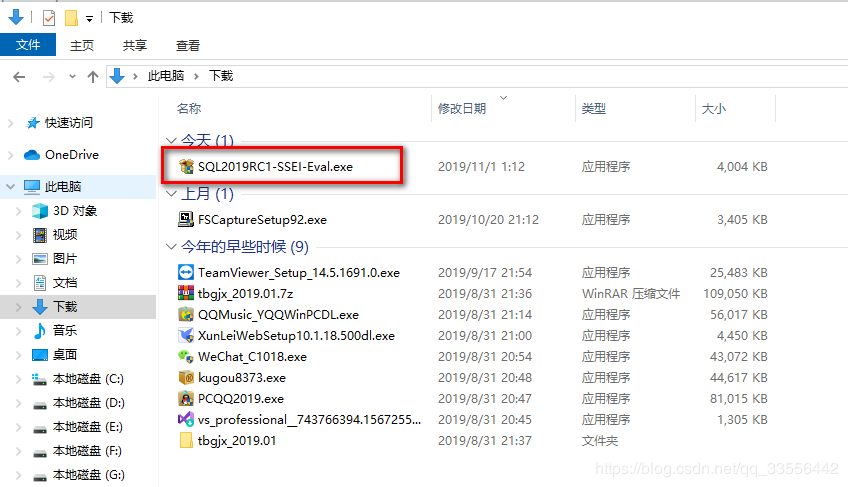This screenshot has width=848, height=487.
Task: Click the 109,050 KB size value
Action: coord(735,294)
